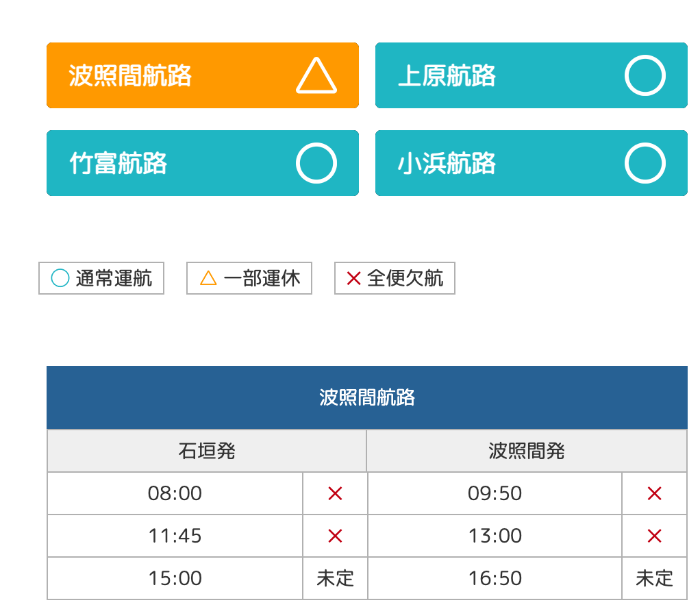Click the cancelled X for 11:45 departure
Screen dimensions: 700x607
335,536
